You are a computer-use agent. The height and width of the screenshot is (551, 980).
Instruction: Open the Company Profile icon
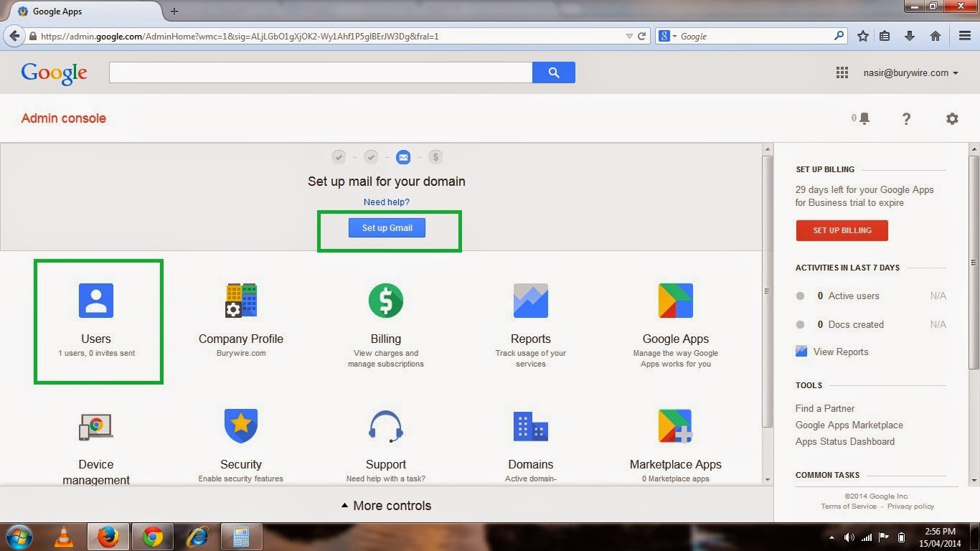point(241,300)
